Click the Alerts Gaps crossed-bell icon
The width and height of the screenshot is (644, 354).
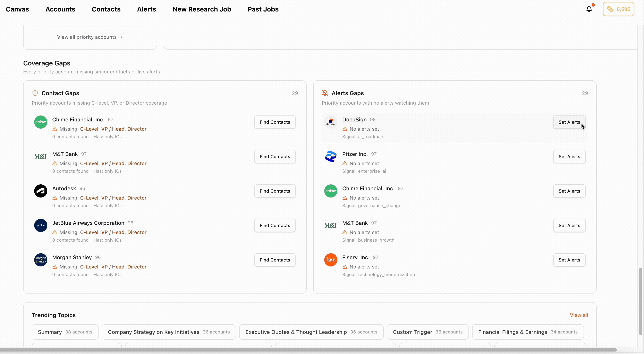(325, 93)
